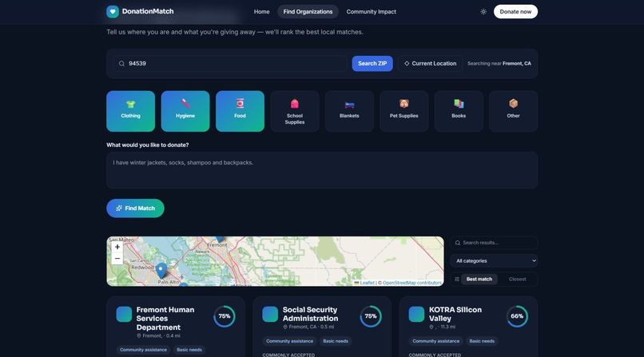Click the list icon beside Best match
The height and width of the screenshot is (357, 644).
click(457, 279)
